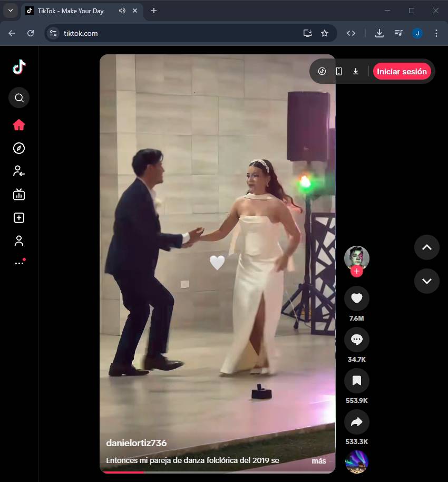Open the tab search dropdown in Chrome
The image size is (448, 482).
[x=10, y=11]
